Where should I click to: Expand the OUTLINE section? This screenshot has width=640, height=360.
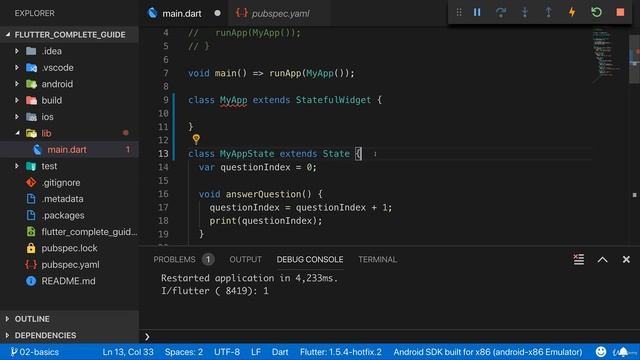click(x=32, y=319)
